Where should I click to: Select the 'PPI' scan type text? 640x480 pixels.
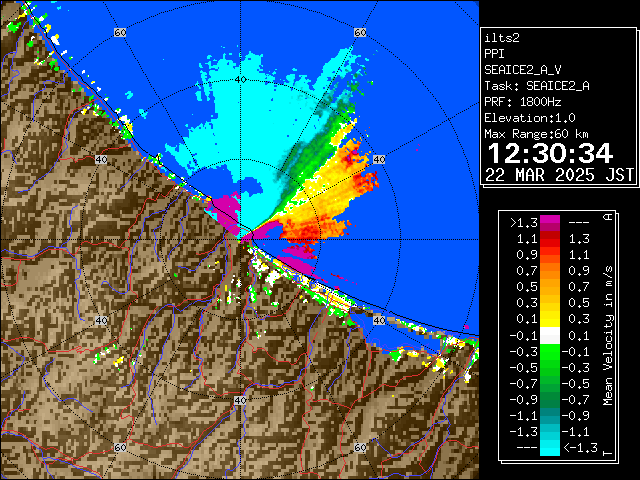(494, 54)
